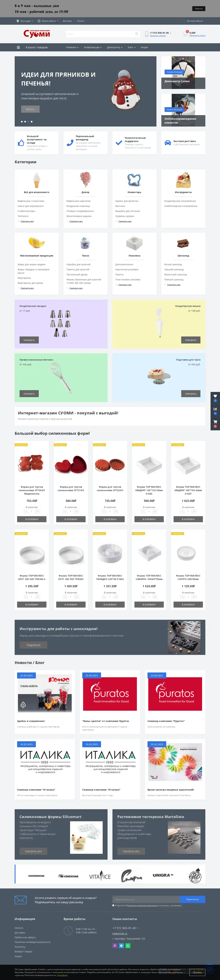
Task: Open the comparison chart icon on side panel
Action: tap(215, 409)
